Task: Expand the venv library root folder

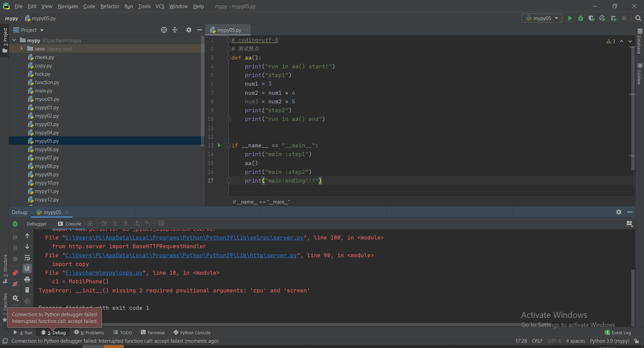Action: tap(21, 49)
